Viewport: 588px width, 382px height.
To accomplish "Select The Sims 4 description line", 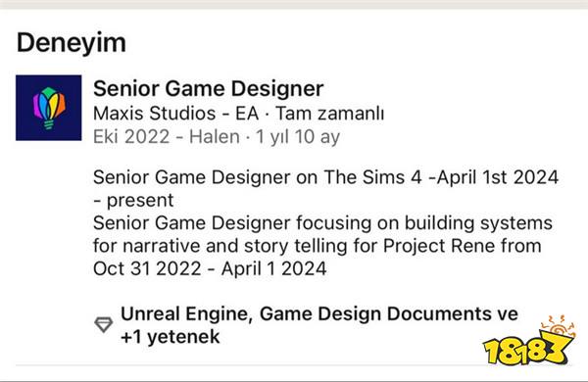I will pyautogui.click(x=326, y=177).
